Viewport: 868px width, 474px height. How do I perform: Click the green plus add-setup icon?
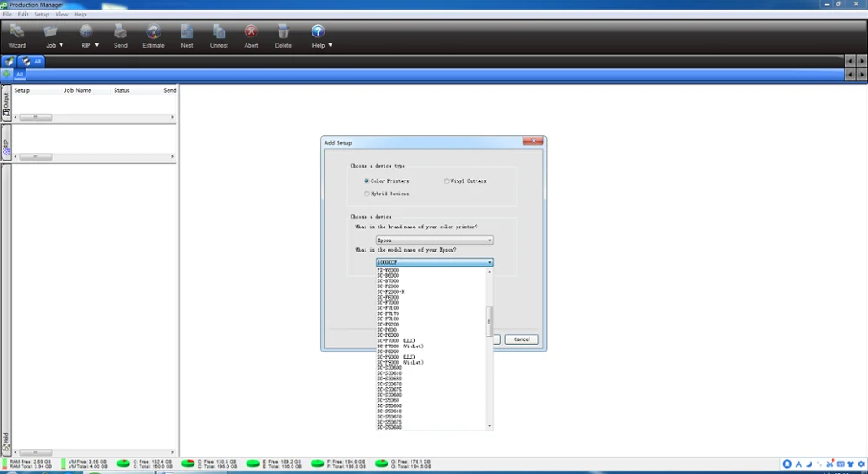tap(7, 74)
